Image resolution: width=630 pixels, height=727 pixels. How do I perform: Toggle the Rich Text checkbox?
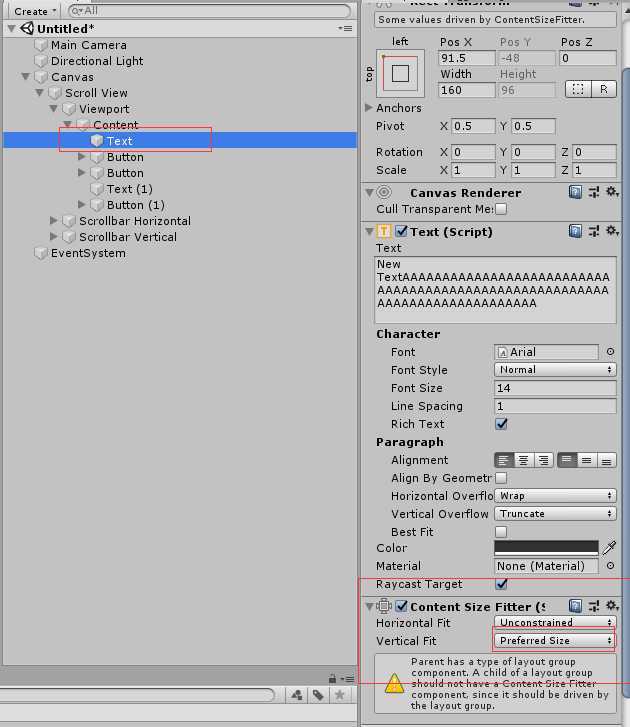[501, 424]
